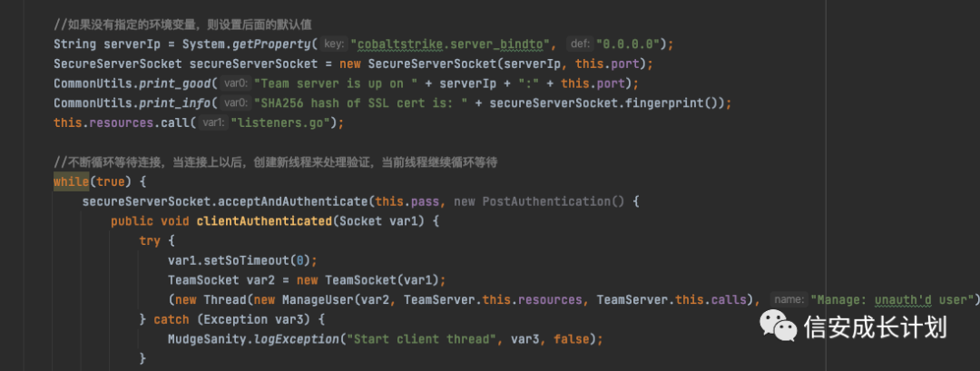The image size is (980, 371).
Task: Click the print_info method name
Action: pyautogui.click(x=175, y=103)
